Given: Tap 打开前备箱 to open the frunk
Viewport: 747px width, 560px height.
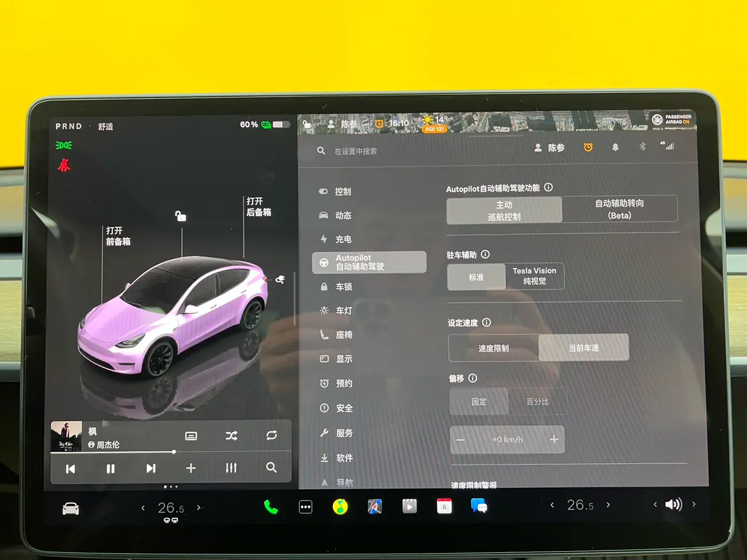Looking at the screenshot, I should [118, 236].
